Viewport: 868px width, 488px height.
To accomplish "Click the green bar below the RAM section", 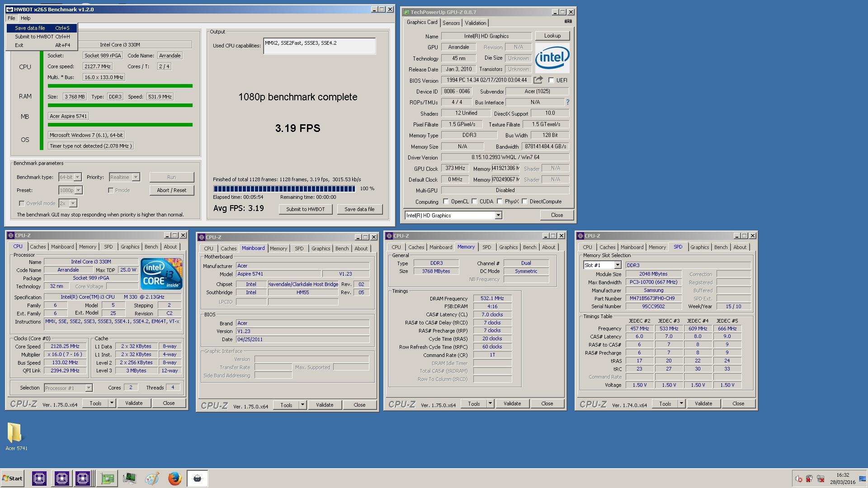I will 120,105.
